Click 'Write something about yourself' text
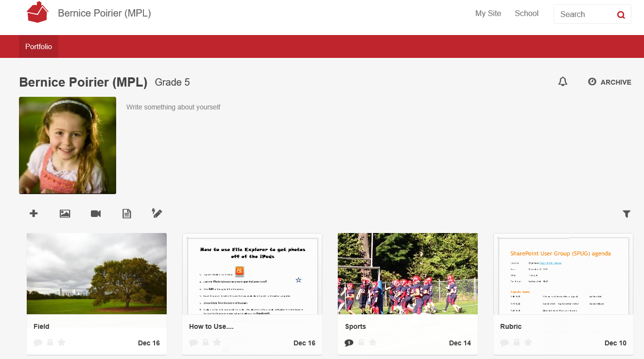 click(x=174, y=107)
